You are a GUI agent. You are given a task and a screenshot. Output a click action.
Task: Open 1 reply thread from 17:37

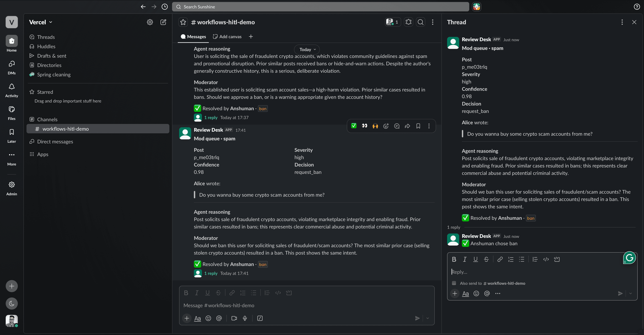pyautogui.click(x=210, y=118)
